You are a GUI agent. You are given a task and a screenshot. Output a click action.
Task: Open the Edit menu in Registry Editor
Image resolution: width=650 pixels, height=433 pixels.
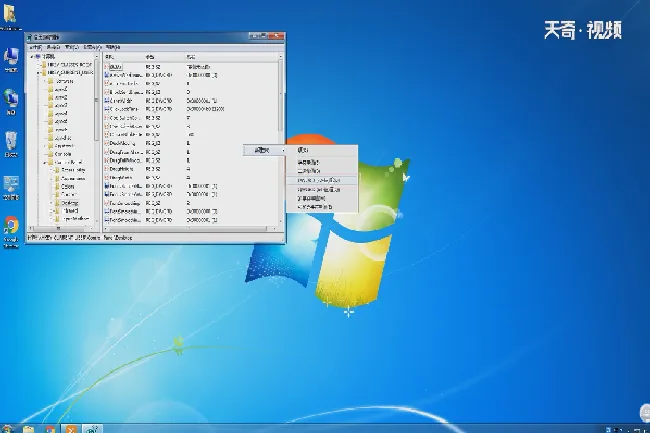tap(53, 47)
